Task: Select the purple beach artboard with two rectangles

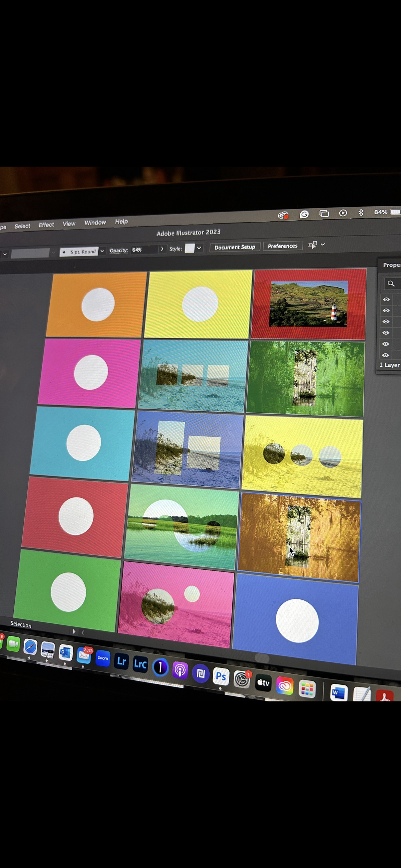Action: coord(188,450)
